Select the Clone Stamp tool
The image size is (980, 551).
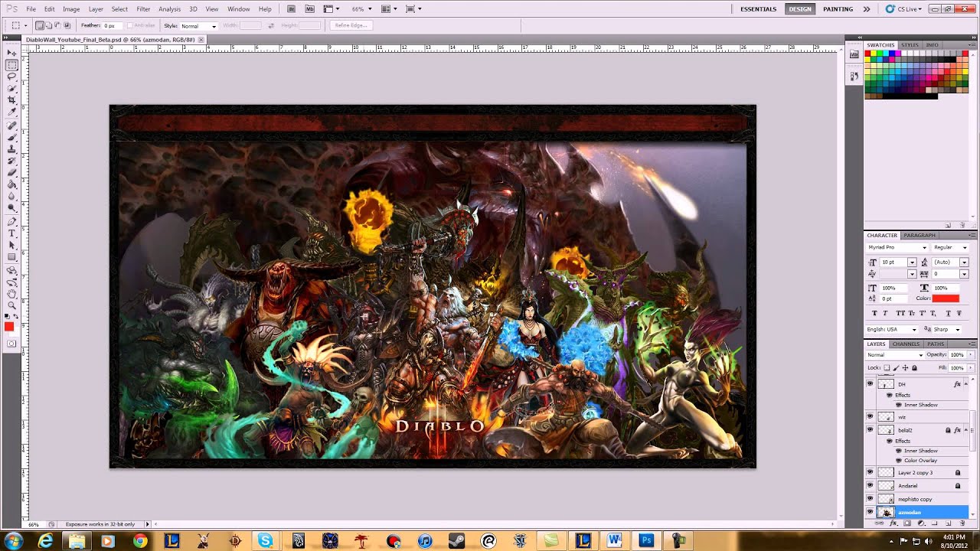tap(11, 148)
